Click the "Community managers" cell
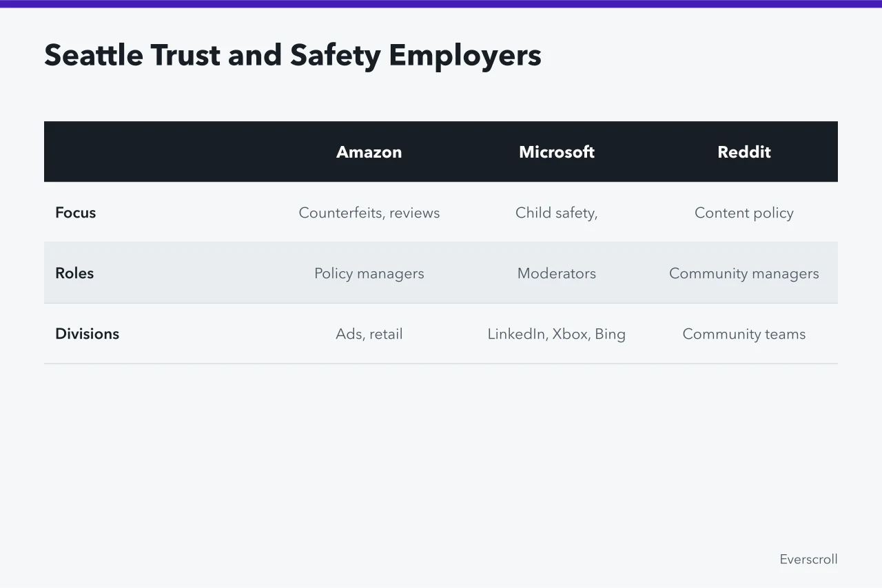 tap(744, 273)
